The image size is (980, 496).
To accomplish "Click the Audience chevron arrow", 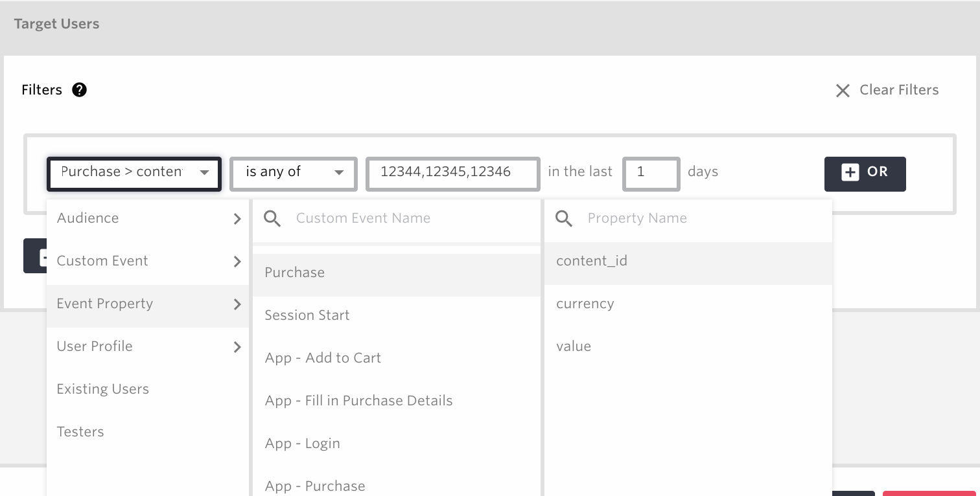I will tap(237, 220).
